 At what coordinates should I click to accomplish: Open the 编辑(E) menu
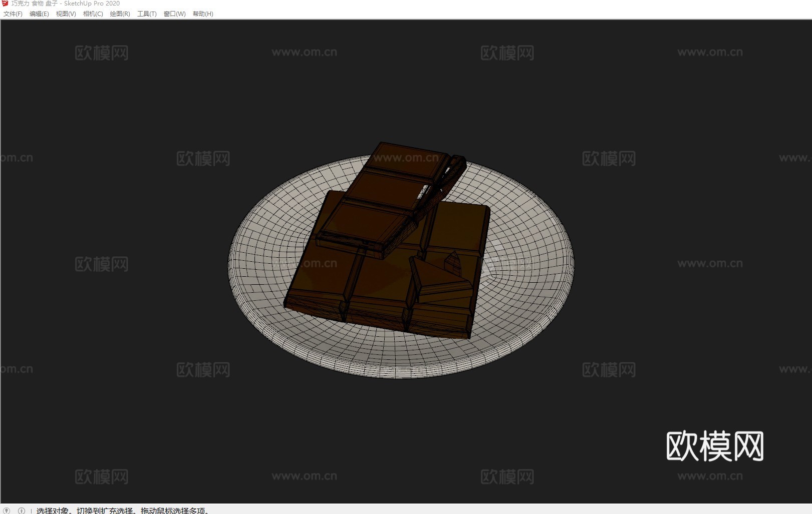click(x=39, y=14)
